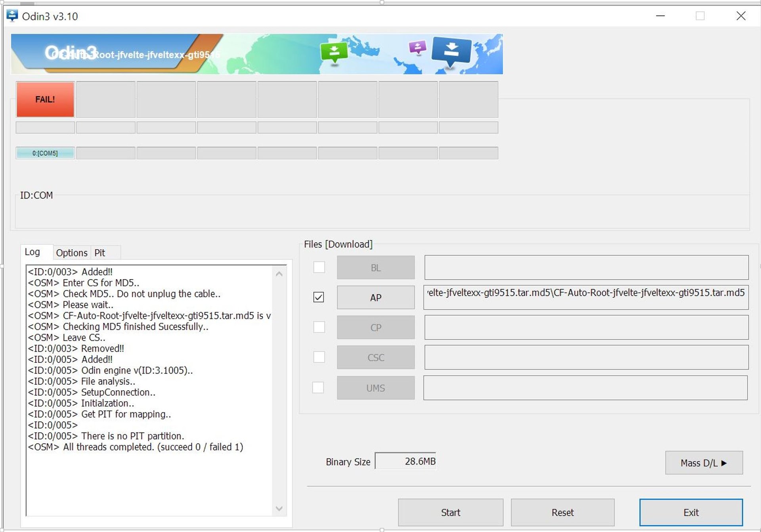Image resolution: width=761 pixels, height=532 pixels.
Task: Click the purple download bubble icon in banner
Action: 417,48
